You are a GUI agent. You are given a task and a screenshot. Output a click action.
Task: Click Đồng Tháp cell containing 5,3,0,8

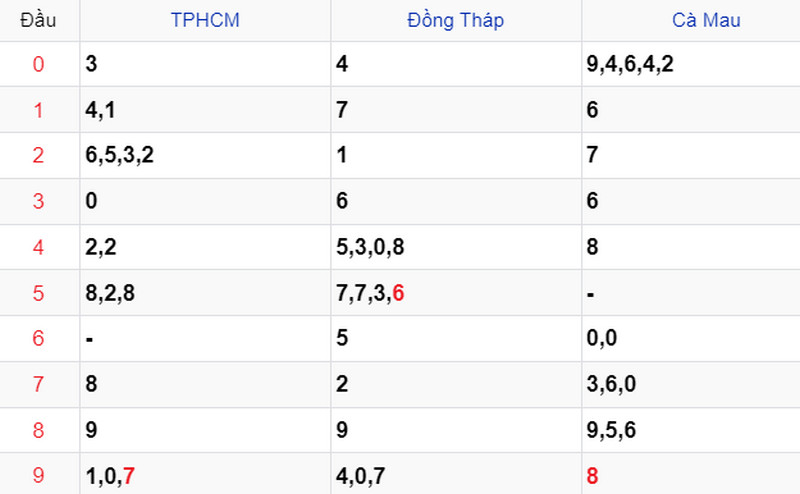[456, 247]
